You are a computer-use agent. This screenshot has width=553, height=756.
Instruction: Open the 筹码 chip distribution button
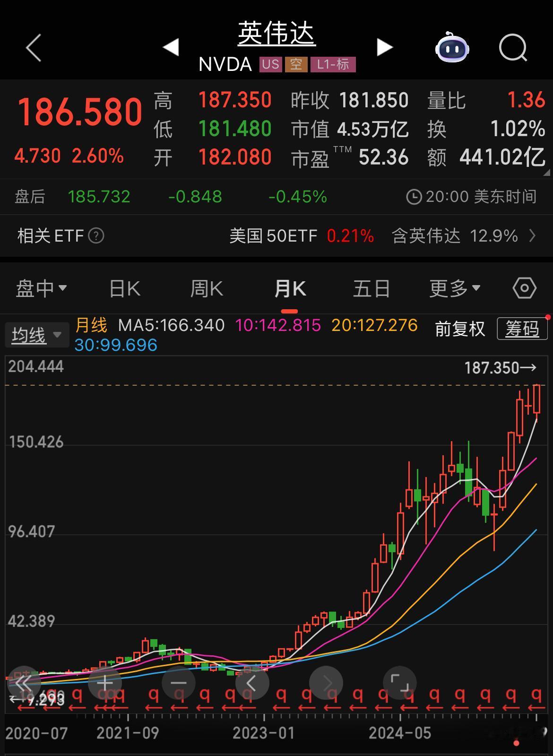[x=522, y=329]
